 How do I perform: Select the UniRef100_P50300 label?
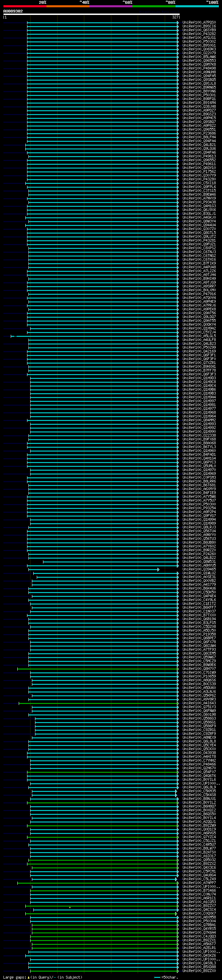pyautogui.click(x=199, y=504)
